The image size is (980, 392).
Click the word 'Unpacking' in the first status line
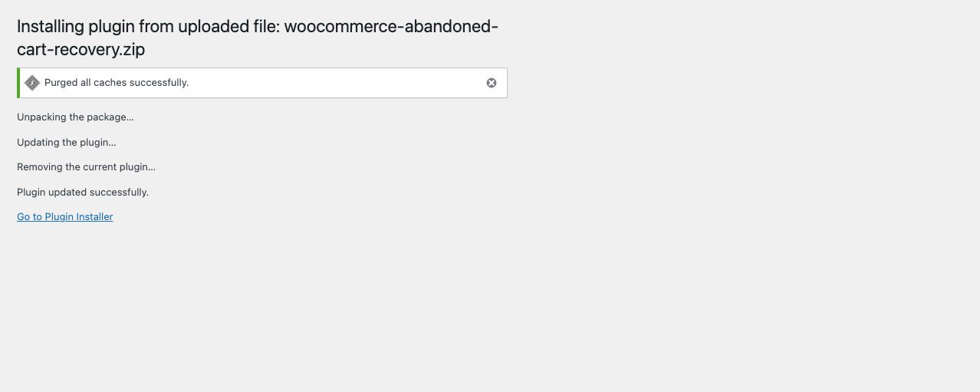(40, 117)
